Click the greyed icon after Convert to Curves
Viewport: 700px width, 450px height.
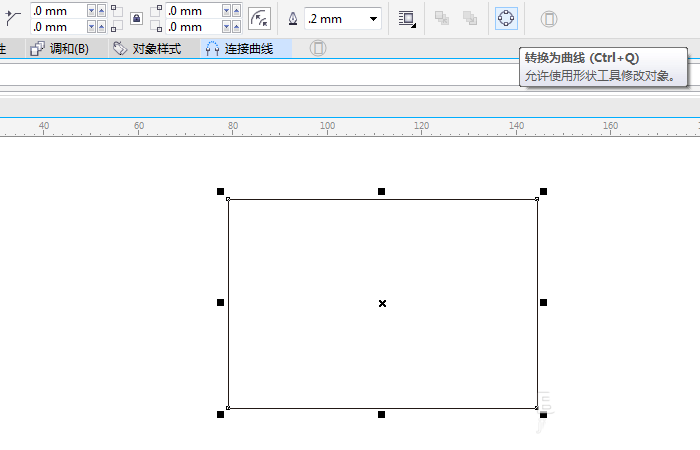[549, 18]
